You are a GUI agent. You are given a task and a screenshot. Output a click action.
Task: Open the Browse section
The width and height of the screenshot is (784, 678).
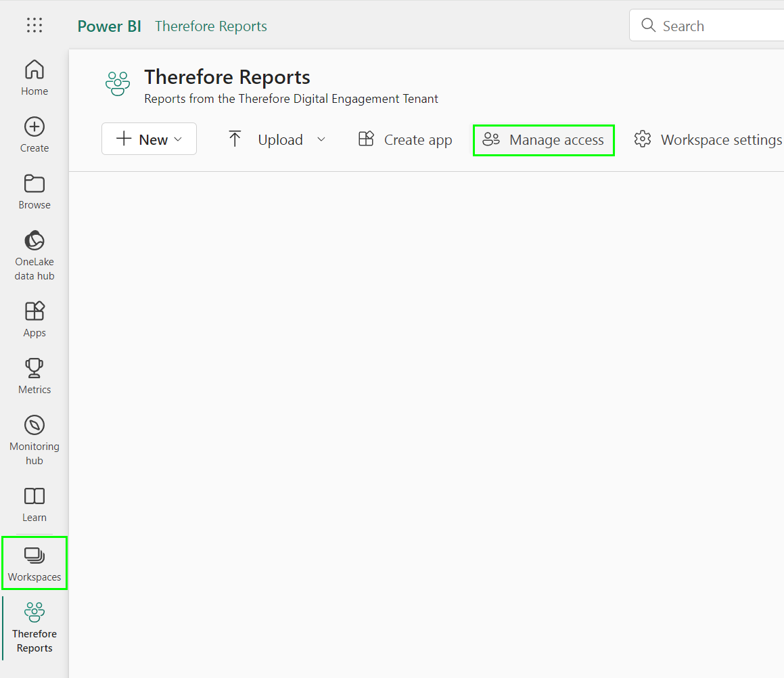click(34, 191)
